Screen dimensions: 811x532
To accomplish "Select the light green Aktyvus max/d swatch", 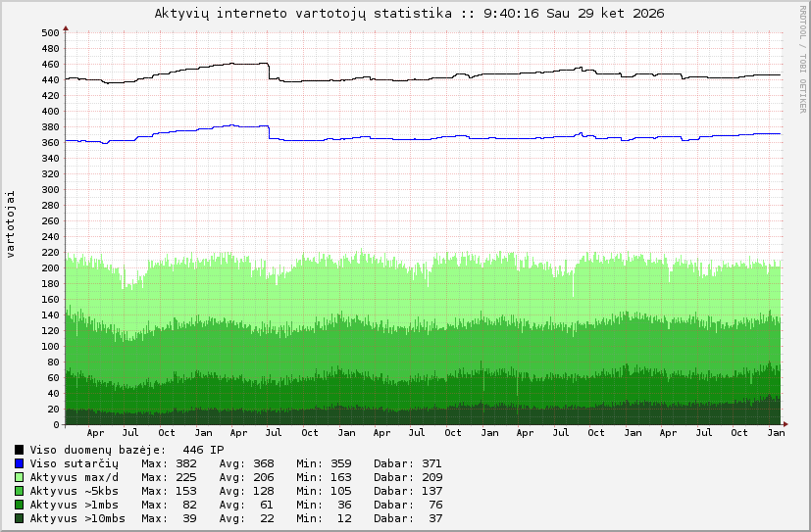I will (20, 477).
